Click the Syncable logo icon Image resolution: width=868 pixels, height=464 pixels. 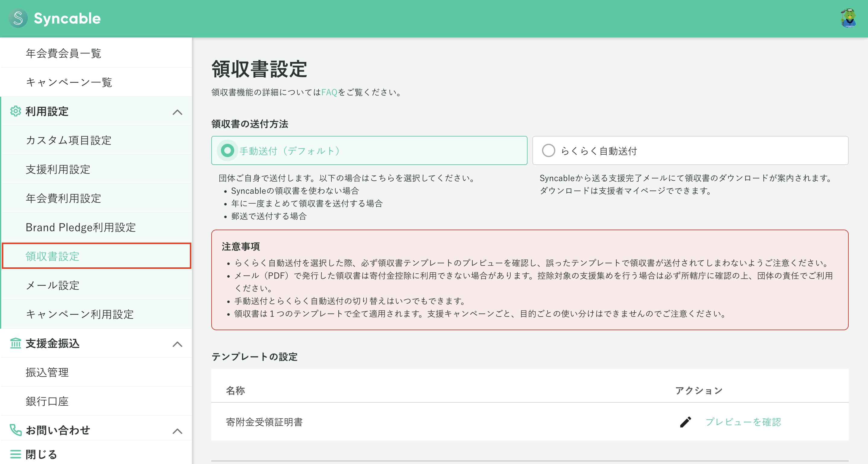(x=18, y=18)
